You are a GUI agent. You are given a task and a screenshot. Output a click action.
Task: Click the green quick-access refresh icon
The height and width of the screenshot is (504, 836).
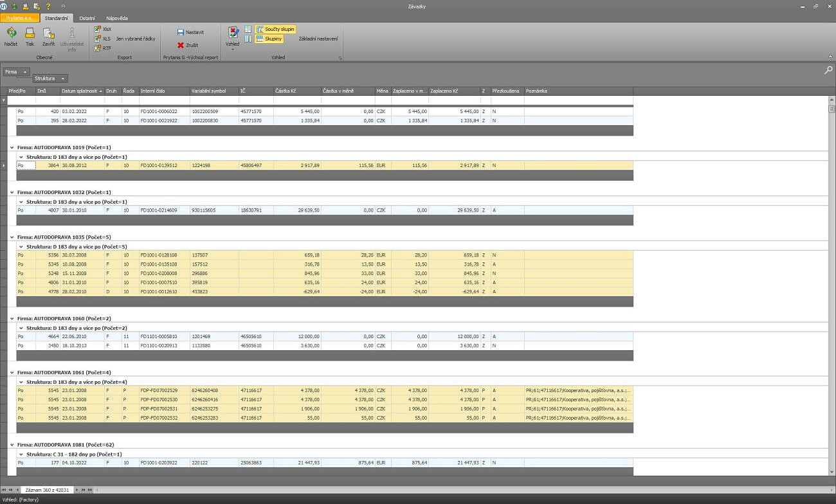point(15,6)
